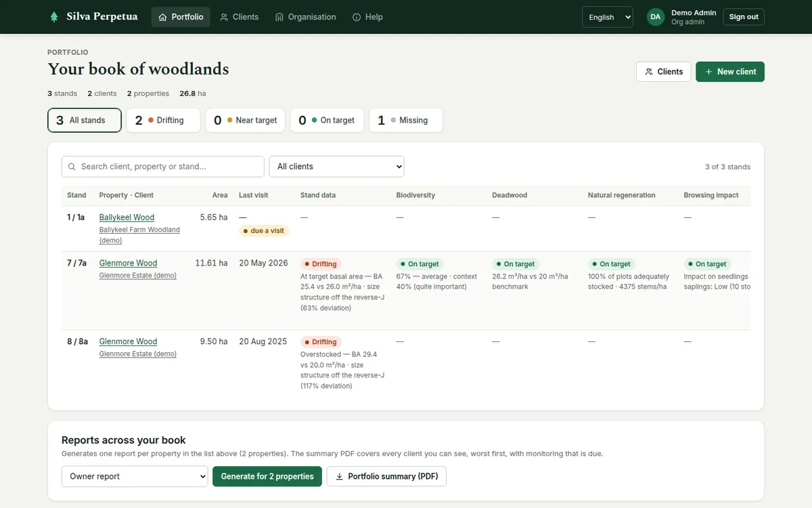Viewport: 812px width, 508px height.
Task: Click area value '11.61 ha'
Action: (x=212, y=263)
